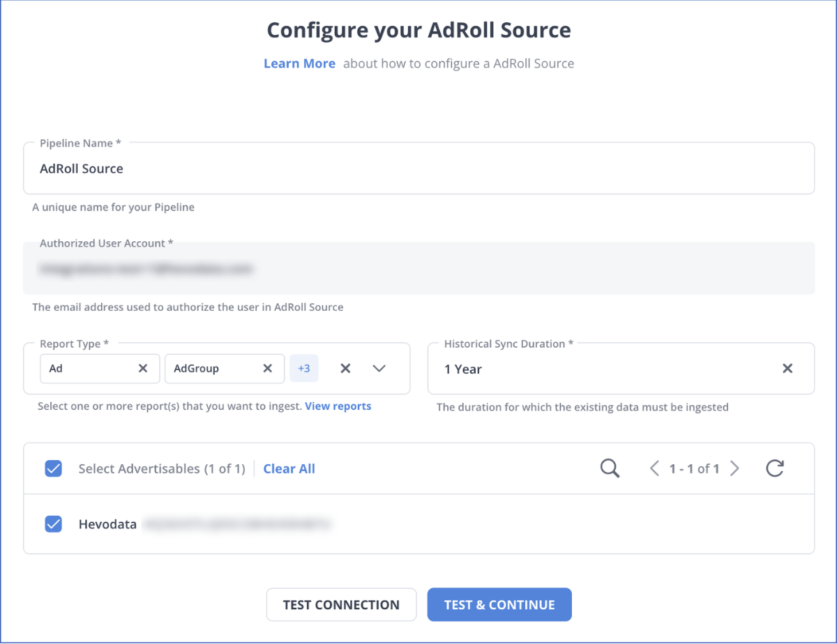Open the advertisables search magnifier
837x644 pixels.
point(610,468)
